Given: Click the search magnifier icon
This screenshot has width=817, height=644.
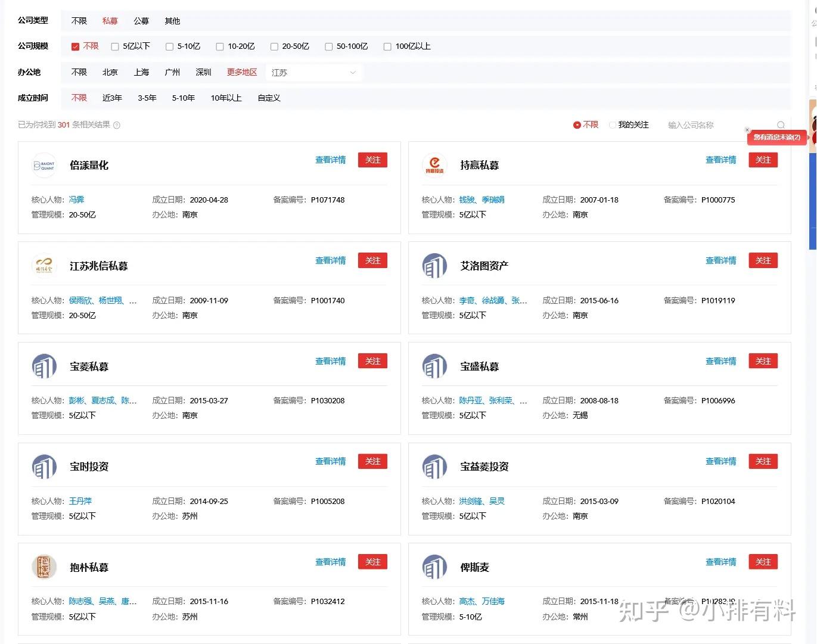Looking at the screenshot, I should click(x=781, y=125).
